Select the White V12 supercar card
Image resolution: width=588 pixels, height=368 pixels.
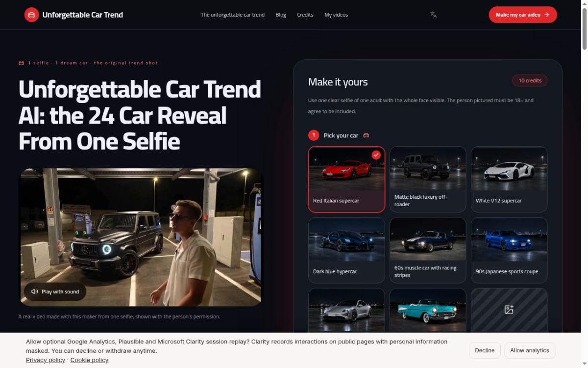click(x=509, y=179)
